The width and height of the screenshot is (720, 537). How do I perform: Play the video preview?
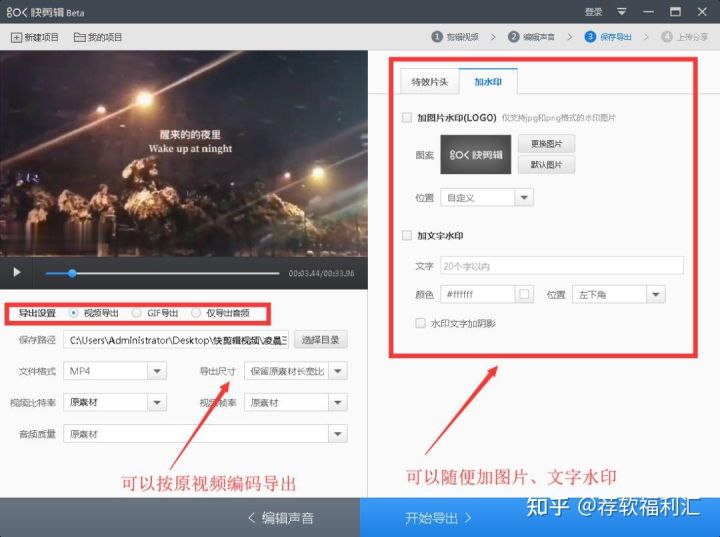pyautogui.click(x=17, y=272)
